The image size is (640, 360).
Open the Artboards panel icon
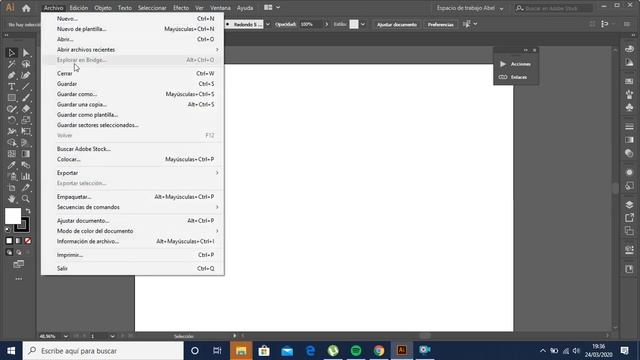[x=629, y=231]
